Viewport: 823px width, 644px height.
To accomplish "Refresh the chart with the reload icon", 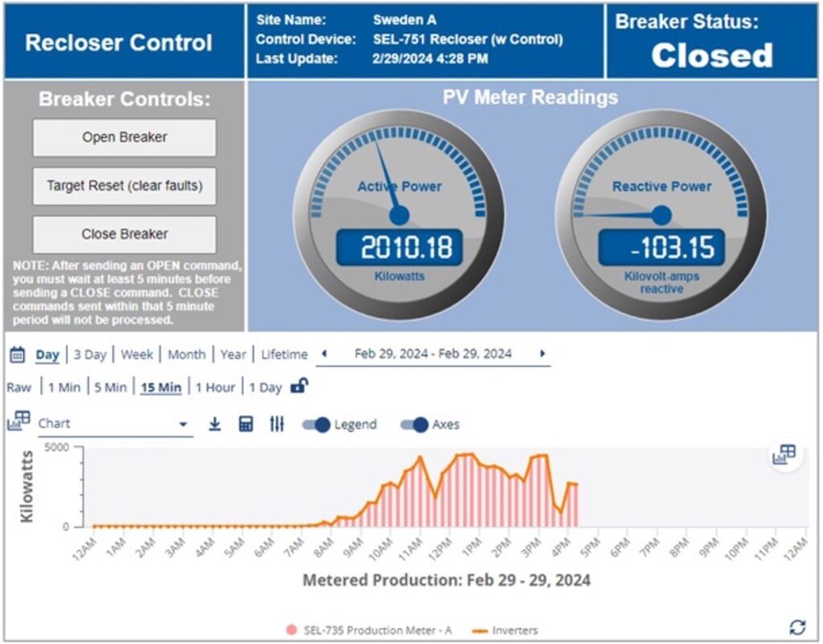I will (796, 626).
